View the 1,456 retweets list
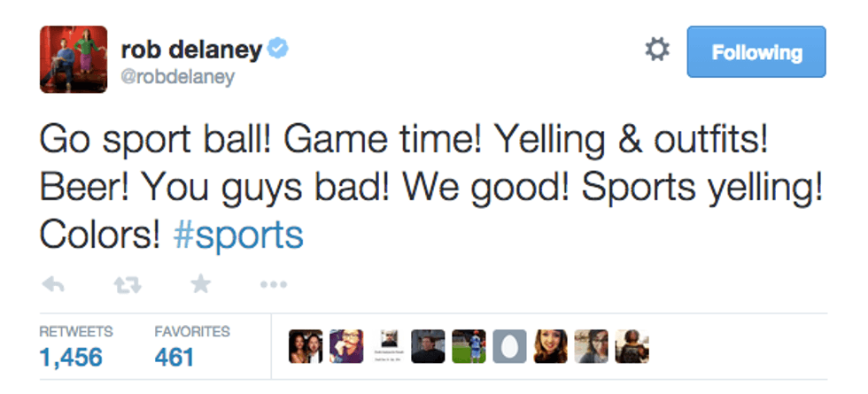The image size is (868, 394). click(x=71, y=357)
